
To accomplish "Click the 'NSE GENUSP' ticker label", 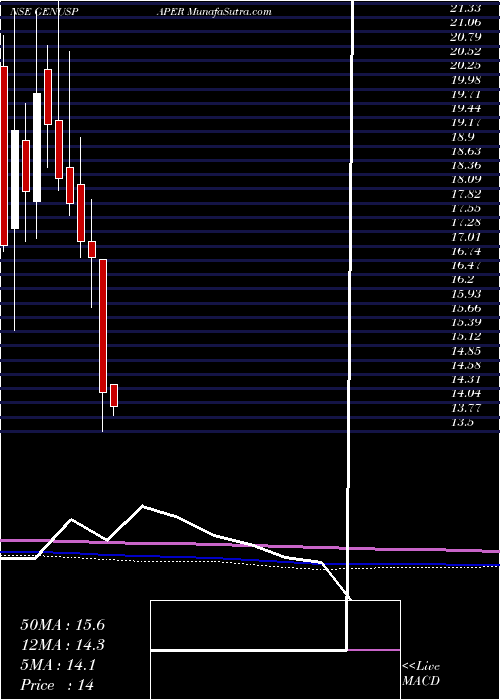I will (x=44, y=12).
